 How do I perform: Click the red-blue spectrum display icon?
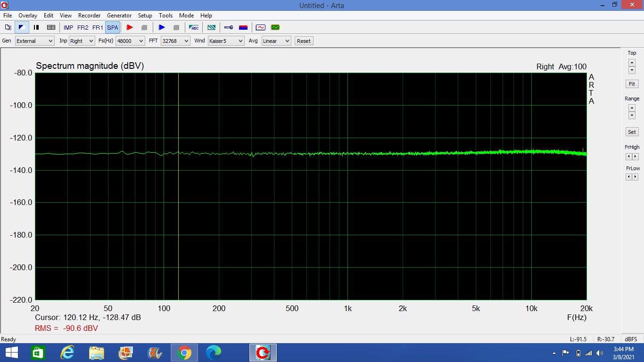(243, 27)
